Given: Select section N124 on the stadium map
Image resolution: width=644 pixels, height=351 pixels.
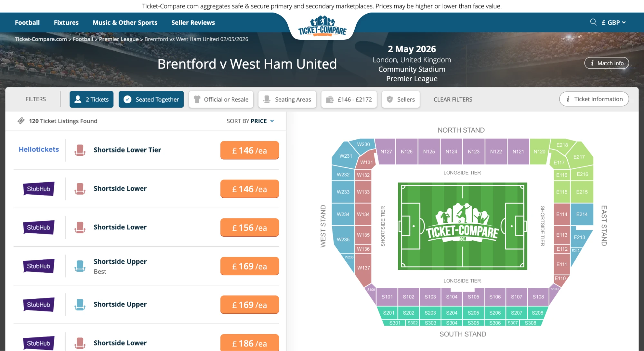Looking at the screenshot, I should click(x=451, y=151).
